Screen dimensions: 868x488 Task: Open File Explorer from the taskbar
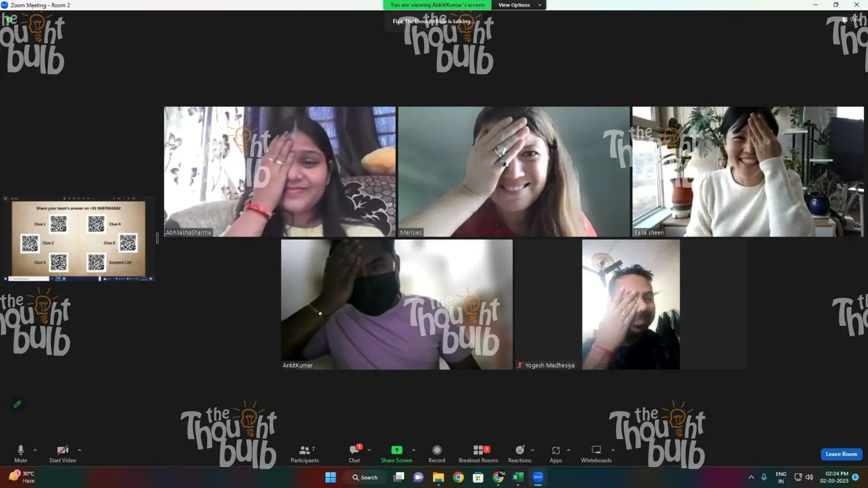pos(438,477)
